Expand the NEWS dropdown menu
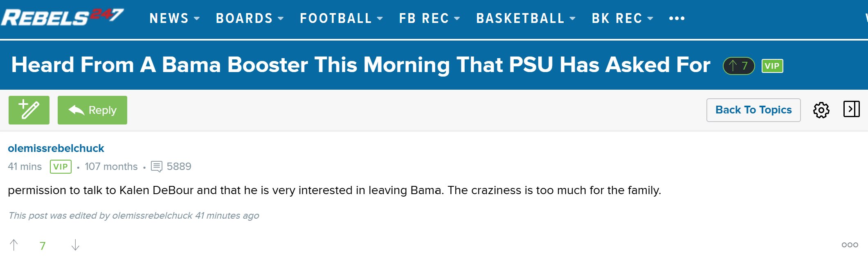The image size is (868, 267). click(175, 18)
